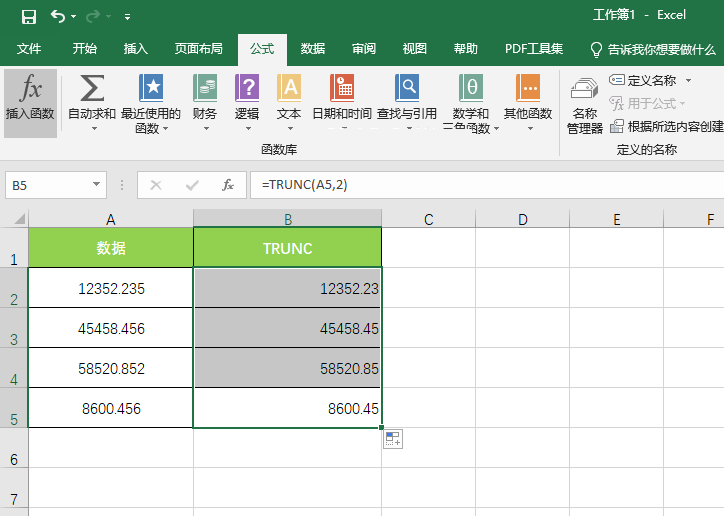Open the Page Layout (页面布局) tab
Screen dimensions: 724x516
tap(198, 49)
